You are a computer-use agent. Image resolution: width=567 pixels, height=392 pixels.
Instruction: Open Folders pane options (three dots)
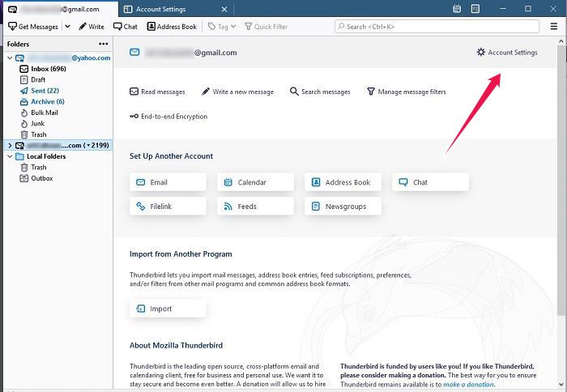tap(104, 44)
